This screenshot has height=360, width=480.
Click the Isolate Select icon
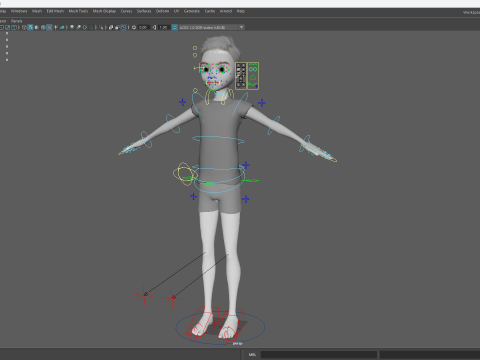pos(101,27)
